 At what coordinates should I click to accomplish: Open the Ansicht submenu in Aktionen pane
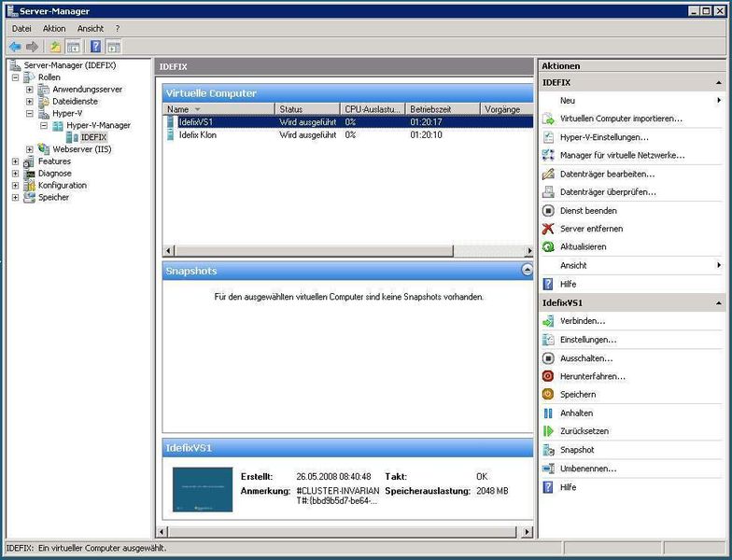point(632,265)
